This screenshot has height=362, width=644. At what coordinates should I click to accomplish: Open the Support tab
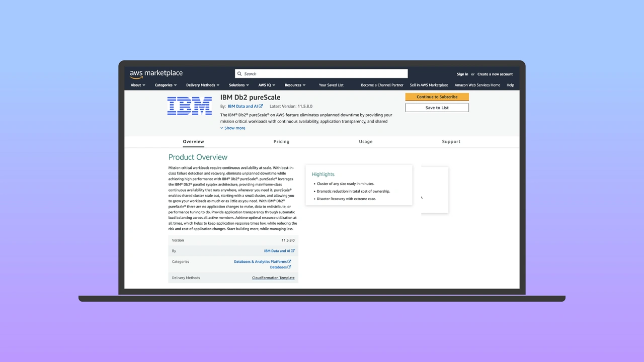(x=451, y=142)
